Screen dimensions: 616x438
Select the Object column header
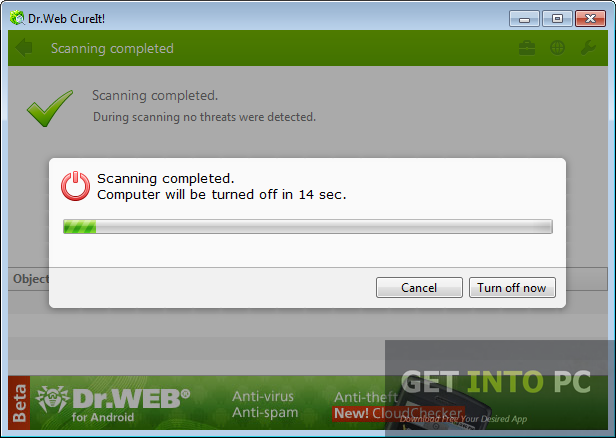tap(31, 279)
